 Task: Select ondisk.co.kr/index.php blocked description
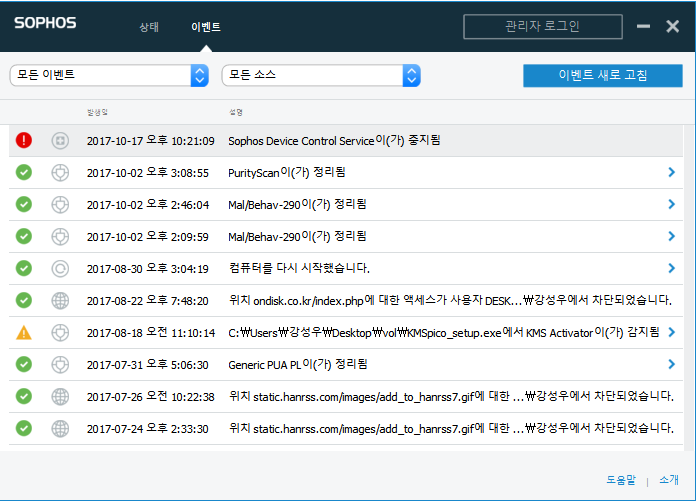tap(450, 301)
